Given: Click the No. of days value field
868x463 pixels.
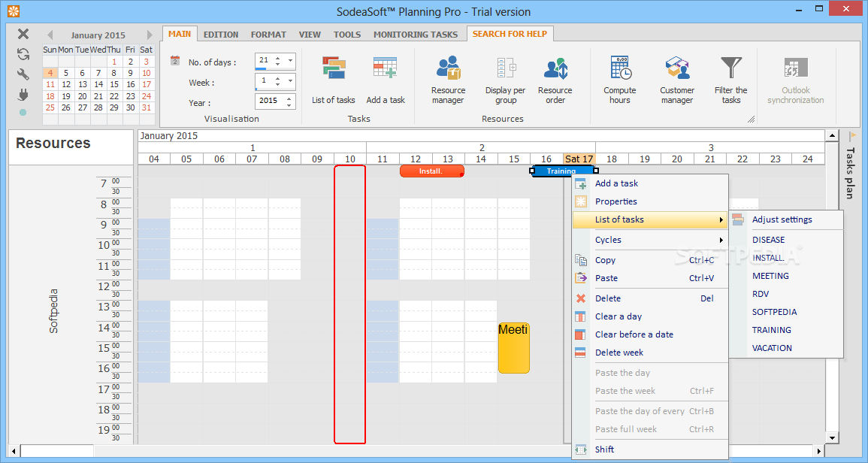Looking at the screenshot, I should coord(265,60).
